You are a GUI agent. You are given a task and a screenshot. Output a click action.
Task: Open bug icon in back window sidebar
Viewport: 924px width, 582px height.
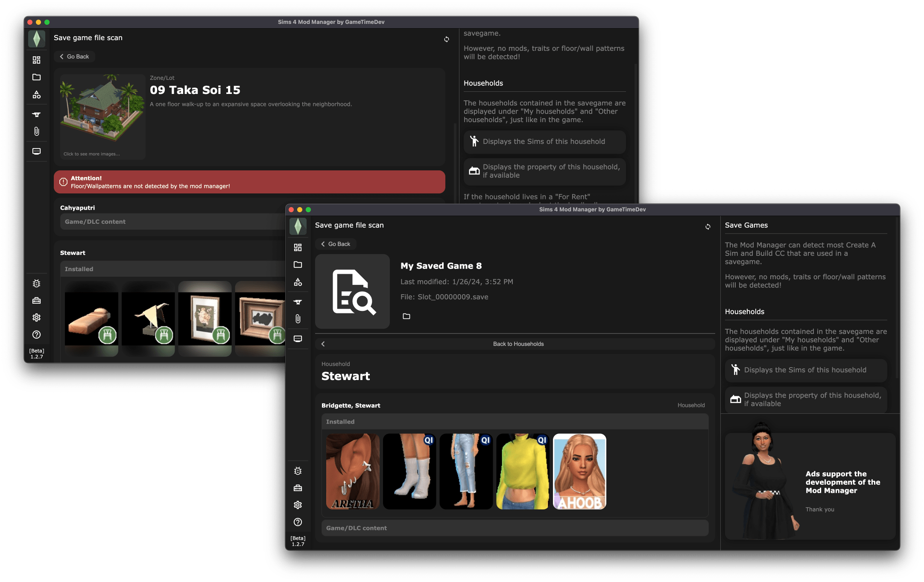[36, 283]
